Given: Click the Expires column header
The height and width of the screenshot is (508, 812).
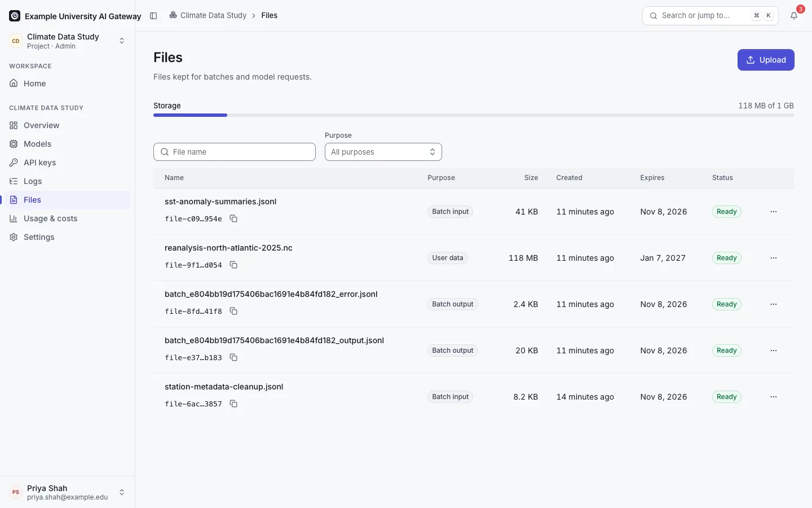Looking at the screenshot, I should (652, 178).
